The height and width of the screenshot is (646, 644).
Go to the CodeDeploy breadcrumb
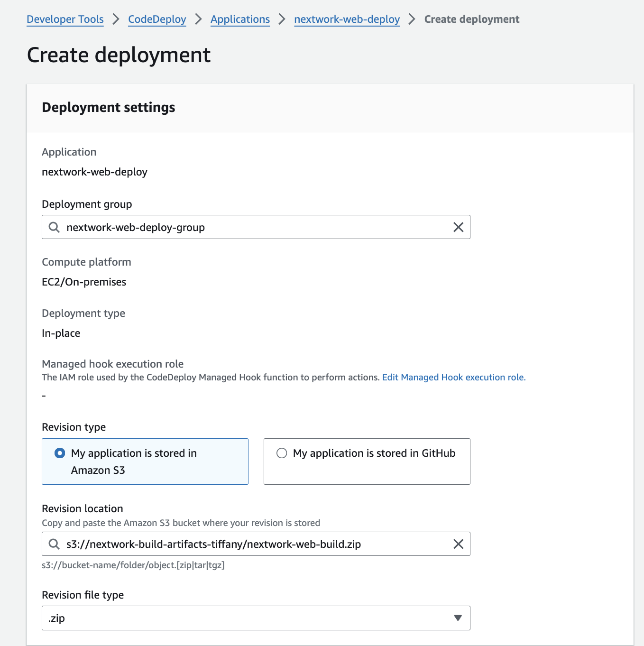coord(157,19)
